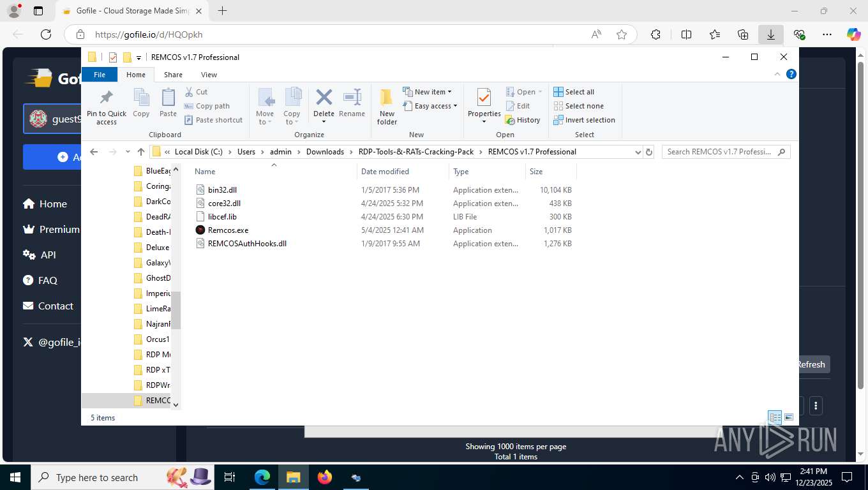Click the Edit ribbon command
This screenshot has height=490, width=868.
point(518,106)
